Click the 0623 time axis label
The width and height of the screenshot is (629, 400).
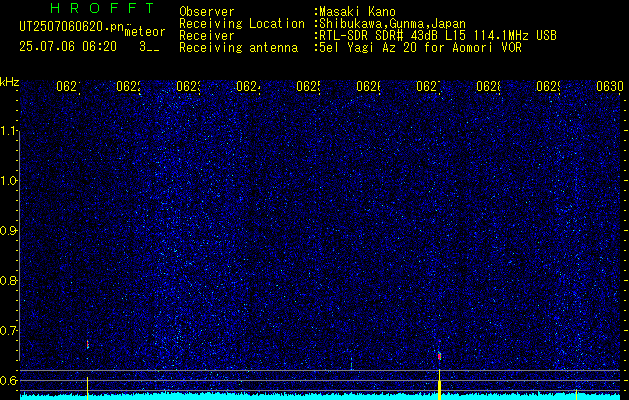tap(188, 86)
